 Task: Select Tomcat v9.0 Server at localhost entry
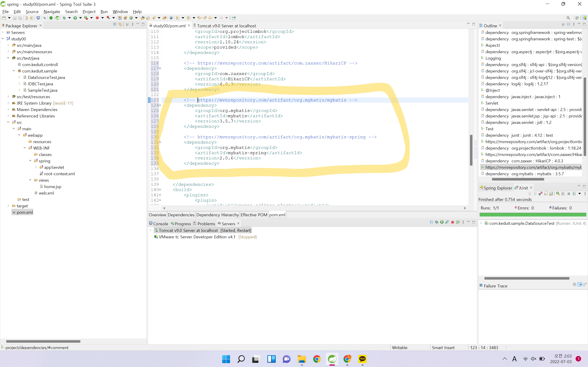188,230
